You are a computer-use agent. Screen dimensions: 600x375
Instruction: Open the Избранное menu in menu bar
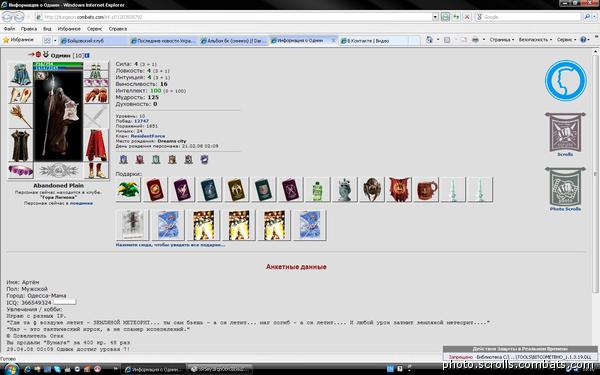click(69, 29)
